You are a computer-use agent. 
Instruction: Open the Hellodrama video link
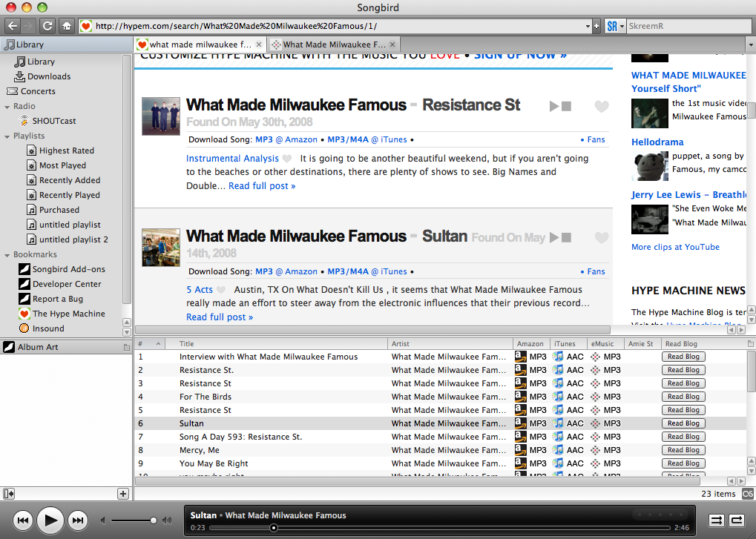tap(657, 142)
